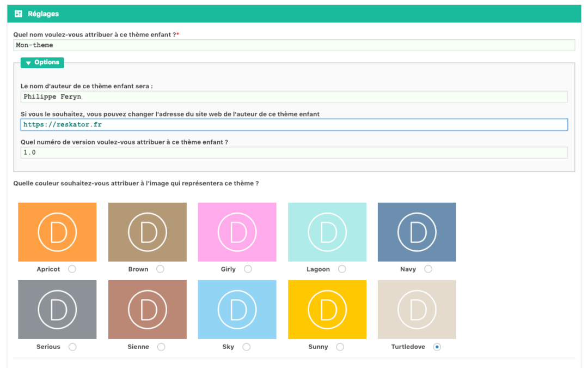Screen dimensions: 588x368
Task: Select the Sky radio button
Action: click(247, 347)
